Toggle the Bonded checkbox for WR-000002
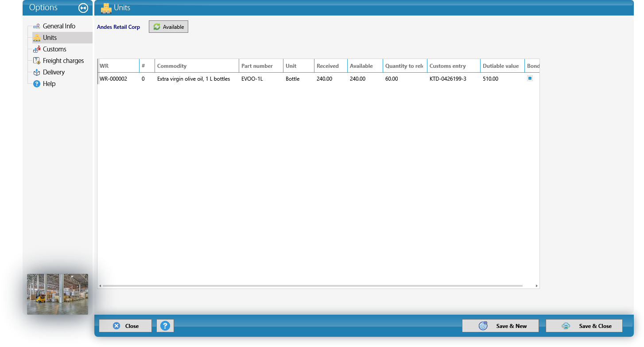This screenshot has height=347, width=644. pos(530,78)
